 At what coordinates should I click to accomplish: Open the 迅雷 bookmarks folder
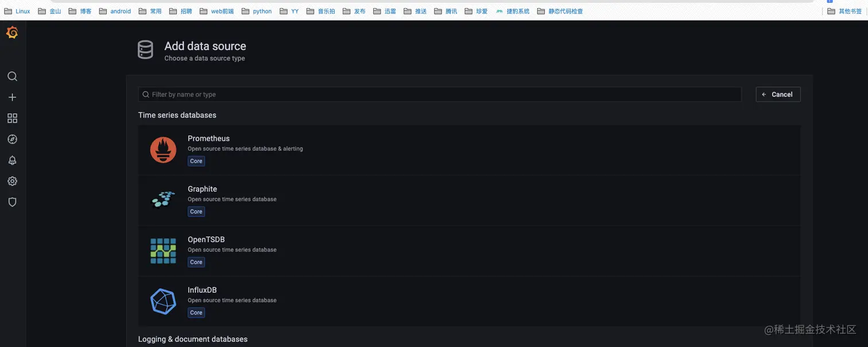(x=384, y=11)
